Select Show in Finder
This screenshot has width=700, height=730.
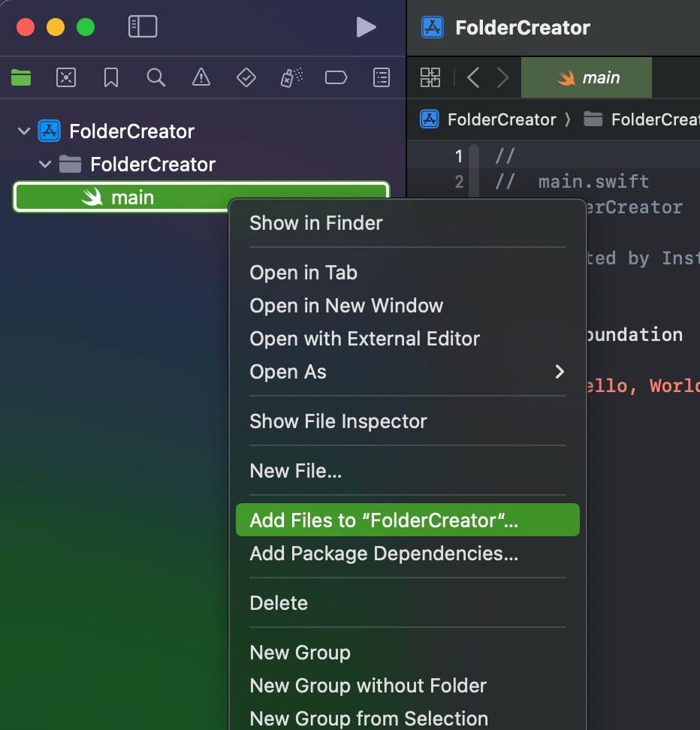coord(316,223)
